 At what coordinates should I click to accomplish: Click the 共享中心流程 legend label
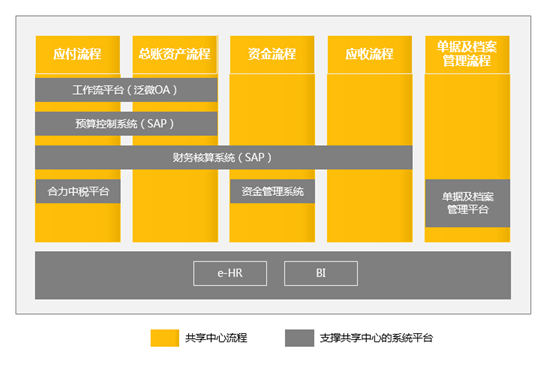click(x=216, y=338)
